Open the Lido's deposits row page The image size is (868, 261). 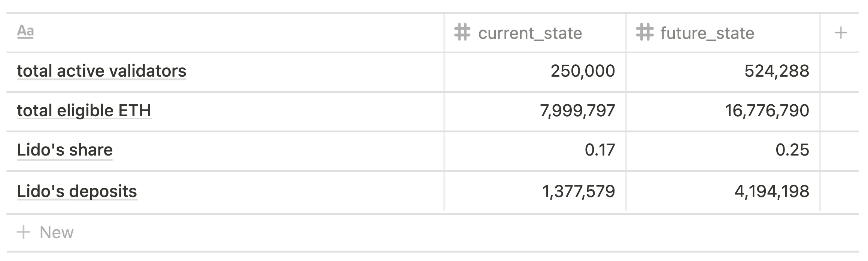click(x=77, y=191)
